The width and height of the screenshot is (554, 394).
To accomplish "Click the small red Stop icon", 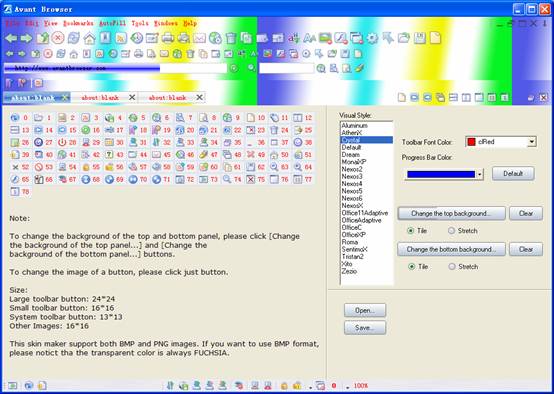I will 48,54.
